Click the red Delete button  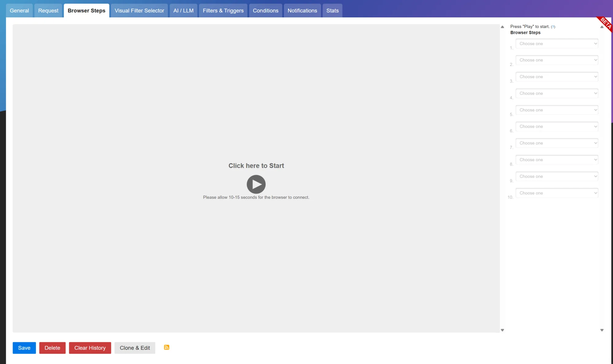[x=52, y=348]
